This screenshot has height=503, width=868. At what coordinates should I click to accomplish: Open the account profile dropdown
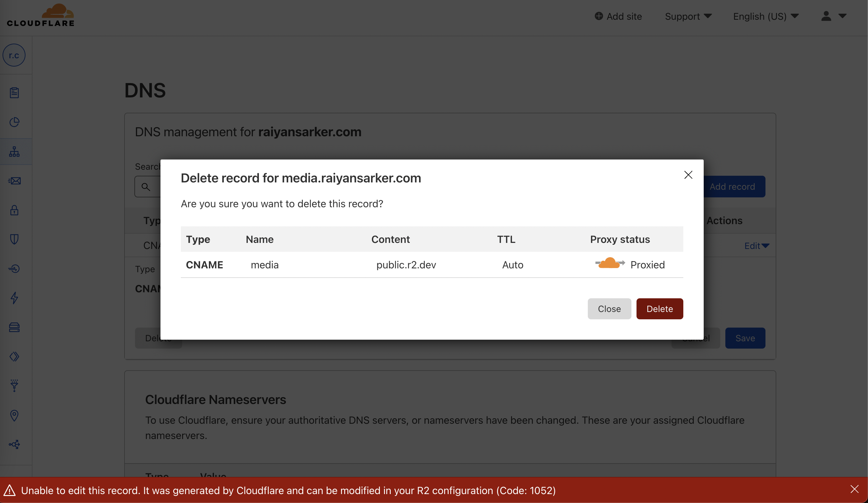tap(834, 16)
